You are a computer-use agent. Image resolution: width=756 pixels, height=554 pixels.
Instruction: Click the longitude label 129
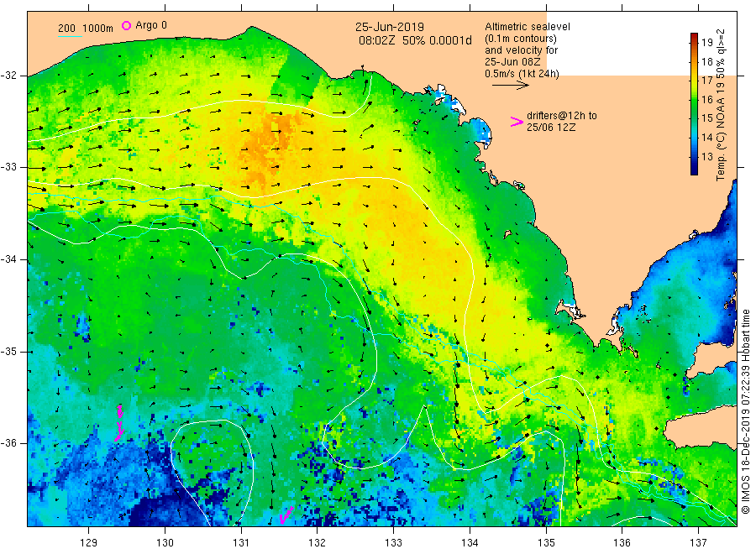(89, 543)
